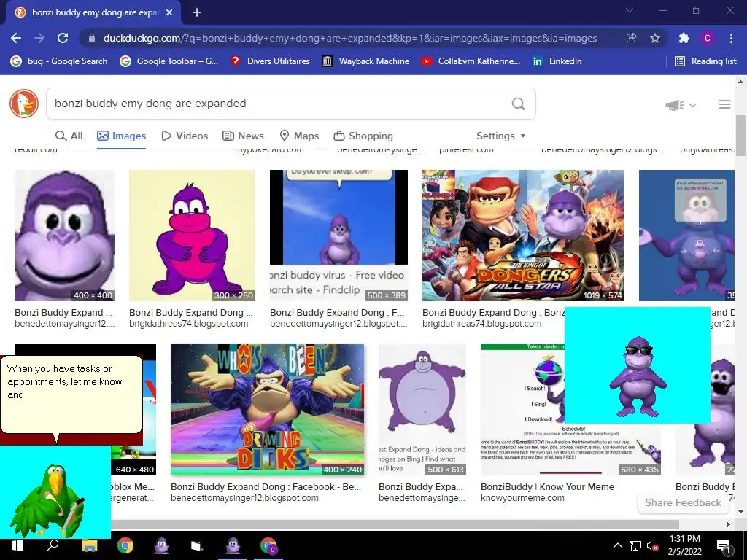Click the knowyourmeme.com source link
The height and width of the screenshot is (560, 747).
[x=522, y=497]
